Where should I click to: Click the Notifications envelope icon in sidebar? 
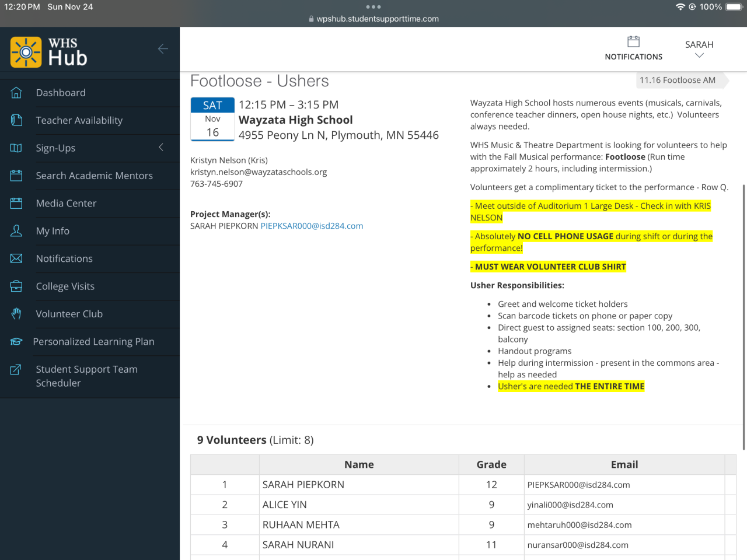click(16, 258)
